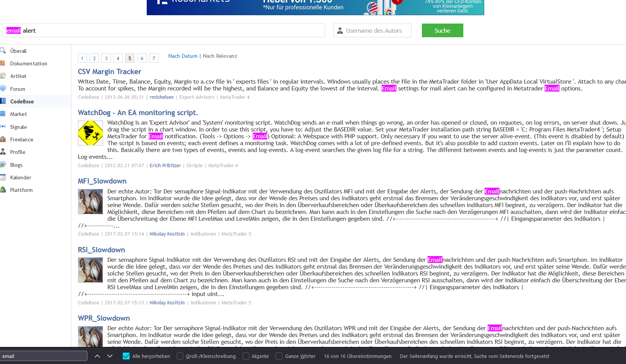Click the CodeBase icon in sidebar
This screenshot has height=364, width=626.
click(x=3, y=101)
